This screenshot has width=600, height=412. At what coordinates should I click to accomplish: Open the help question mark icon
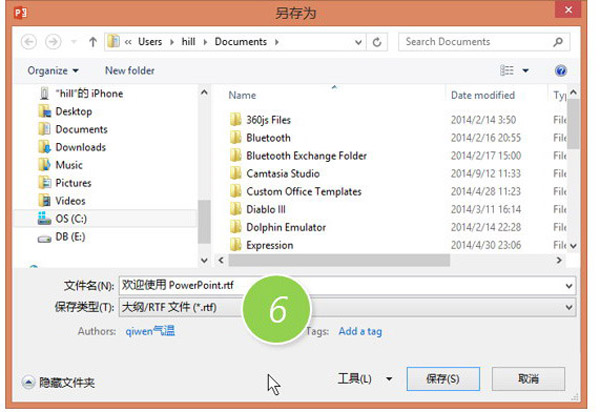561,71
